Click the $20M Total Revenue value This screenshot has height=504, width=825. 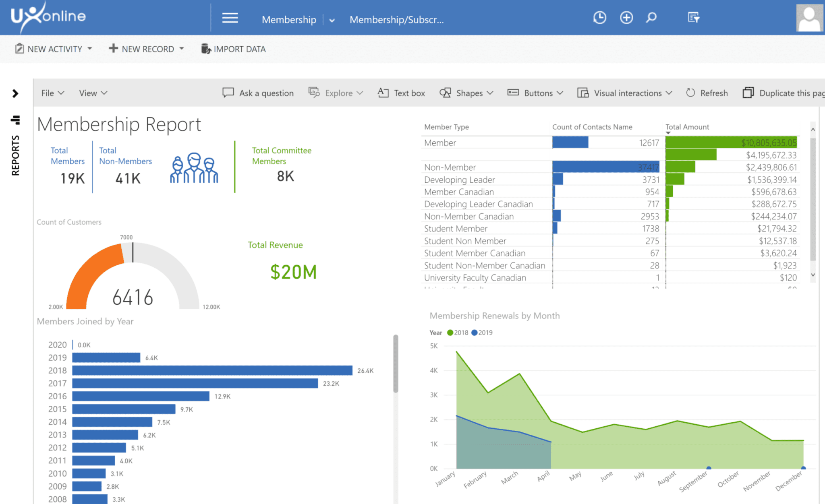[293, 272]
